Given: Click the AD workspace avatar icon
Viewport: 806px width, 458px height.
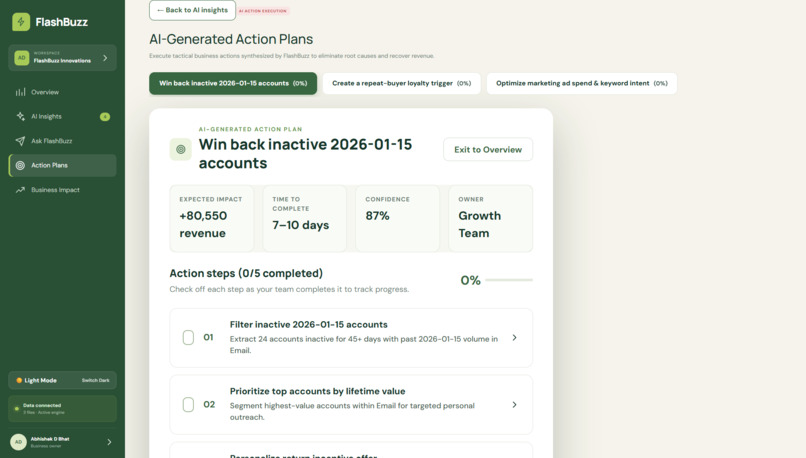Looking at the screenshot, I should coord(22,58).
